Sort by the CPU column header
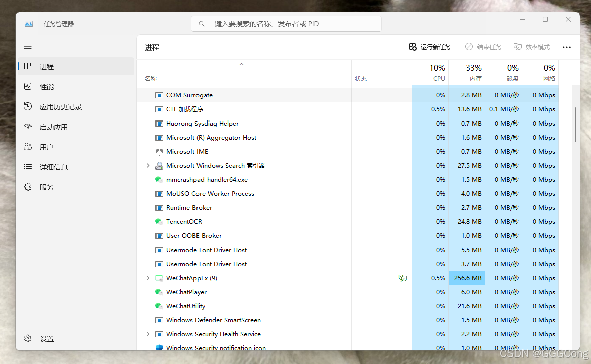591x364 pixels. [430, 72]
